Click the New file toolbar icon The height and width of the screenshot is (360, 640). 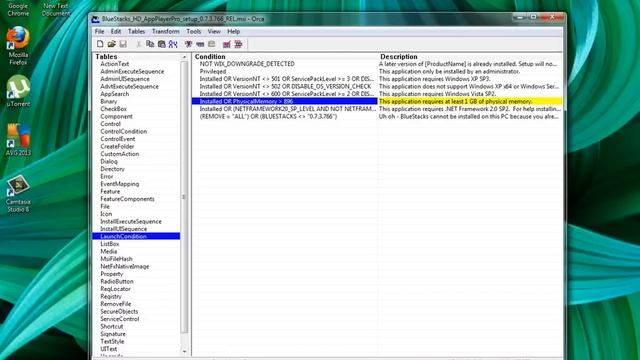click(100, 44)
